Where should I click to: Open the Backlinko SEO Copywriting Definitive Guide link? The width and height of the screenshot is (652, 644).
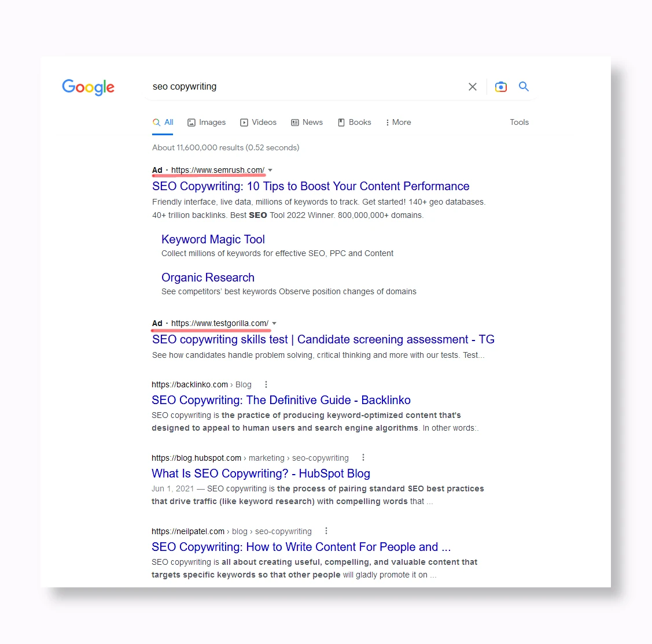click(281, 399)
